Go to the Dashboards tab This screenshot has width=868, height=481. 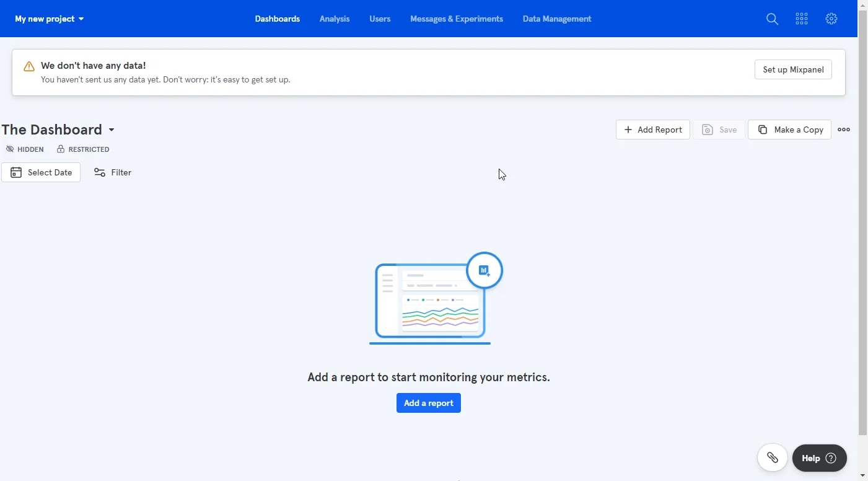point(278,19)
